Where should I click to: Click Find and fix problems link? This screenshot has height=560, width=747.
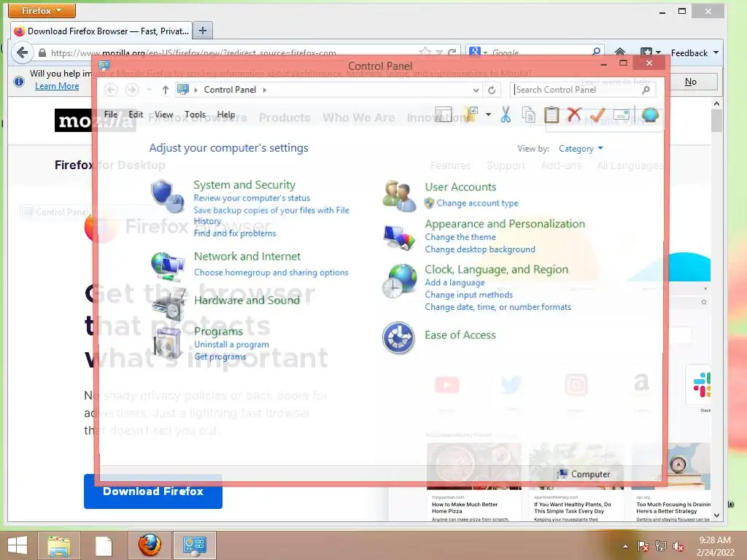pos(235,233)
